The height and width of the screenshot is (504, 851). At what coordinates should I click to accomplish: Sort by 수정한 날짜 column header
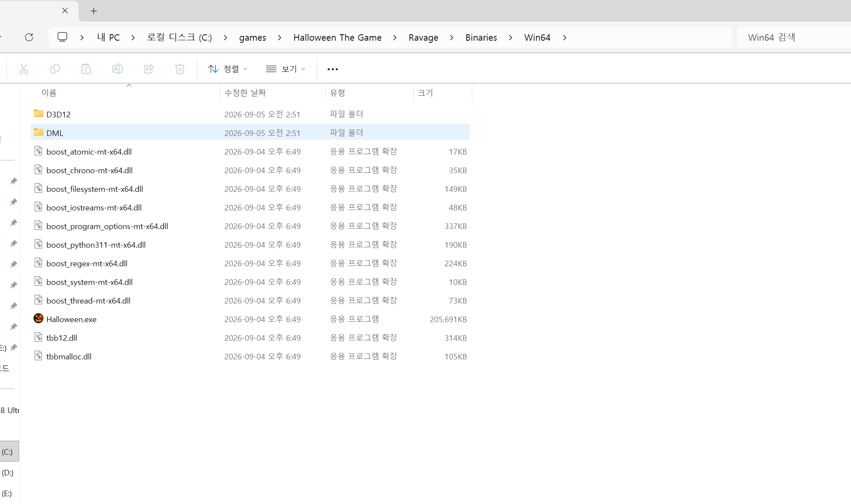point(245,93)
